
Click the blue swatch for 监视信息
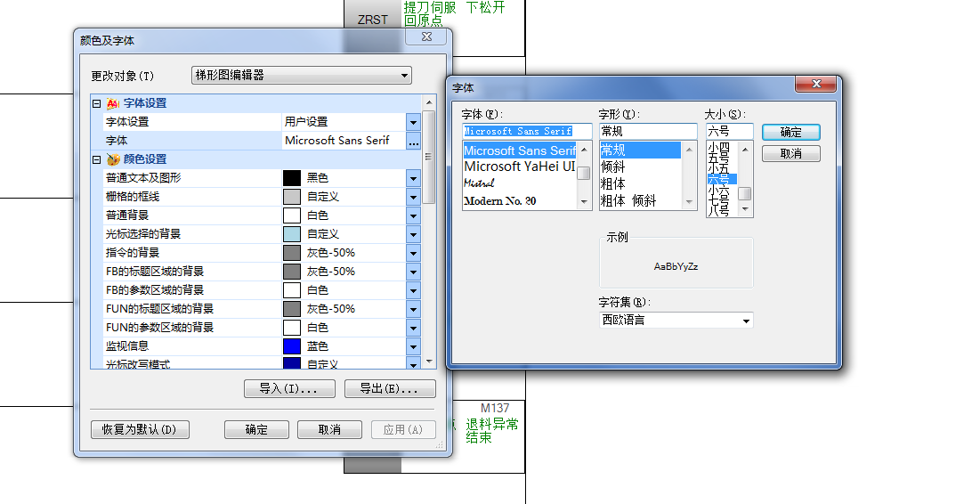point(292,346)
